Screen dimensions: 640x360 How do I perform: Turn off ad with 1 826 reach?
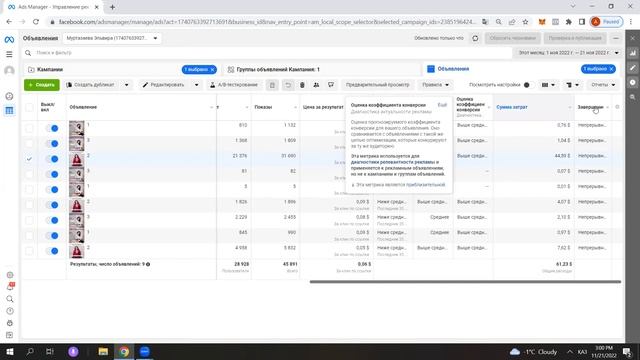(52, 205)
